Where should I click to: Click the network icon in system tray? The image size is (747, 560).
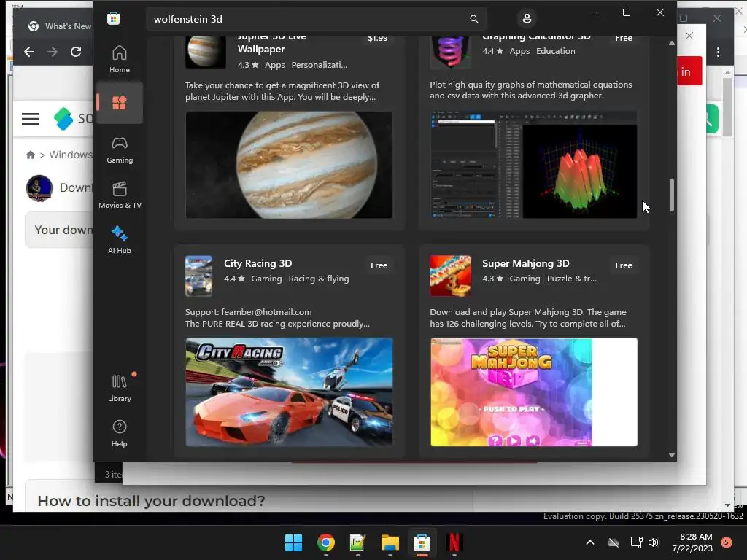click(x=636, y=542)
